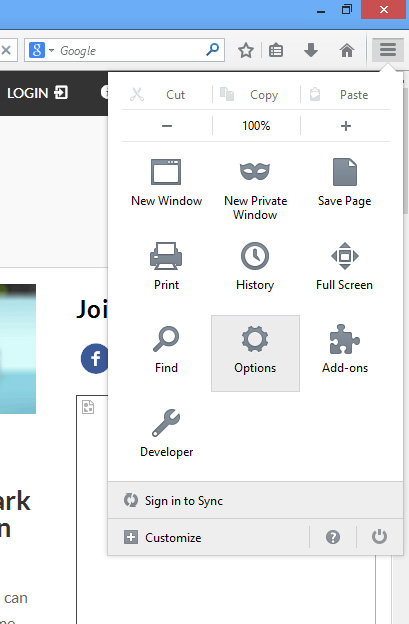Open the Help menu question mark

[x=333, y=537]
